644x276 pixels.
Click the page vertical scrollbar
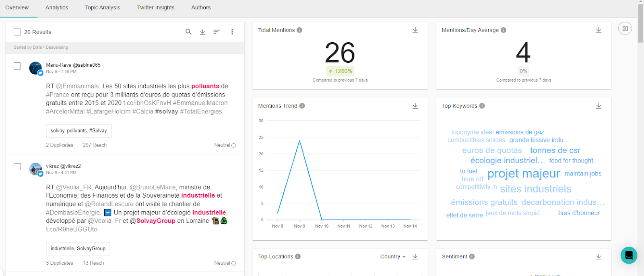pyautogui.click(x=641, y=23)
